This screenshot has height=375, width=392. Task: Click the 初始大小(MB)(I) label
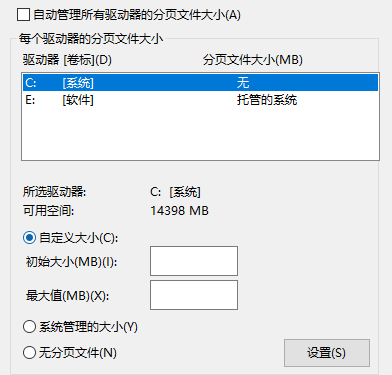click(71, 262)
